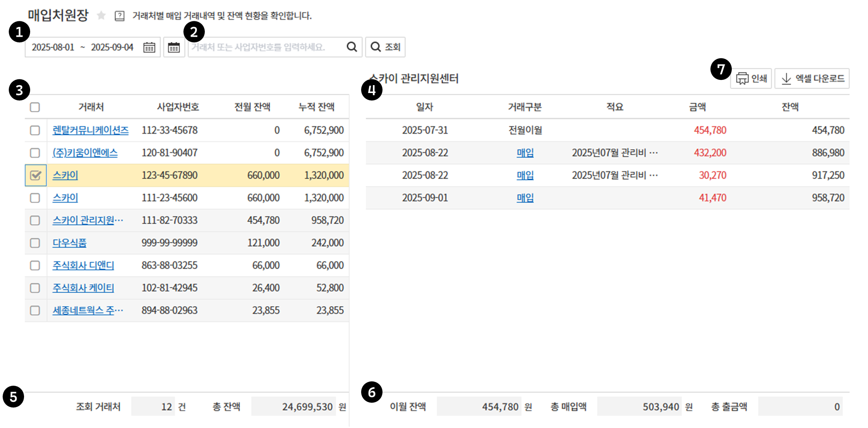This screenshot has width=868, height=428.
Task: Uncheck the selected 스카이 row checkbox
Action: pos(35,175)
